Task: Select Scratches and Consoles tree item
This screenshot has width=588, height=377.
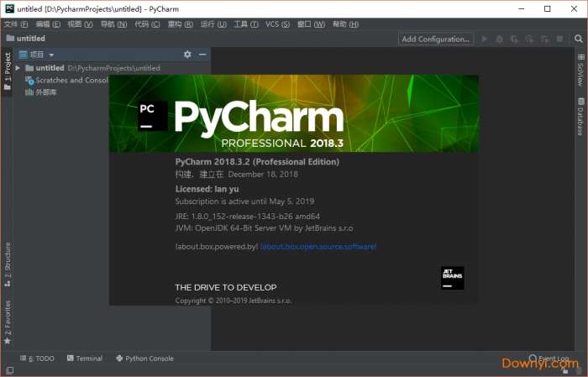Action: [66, 81]
